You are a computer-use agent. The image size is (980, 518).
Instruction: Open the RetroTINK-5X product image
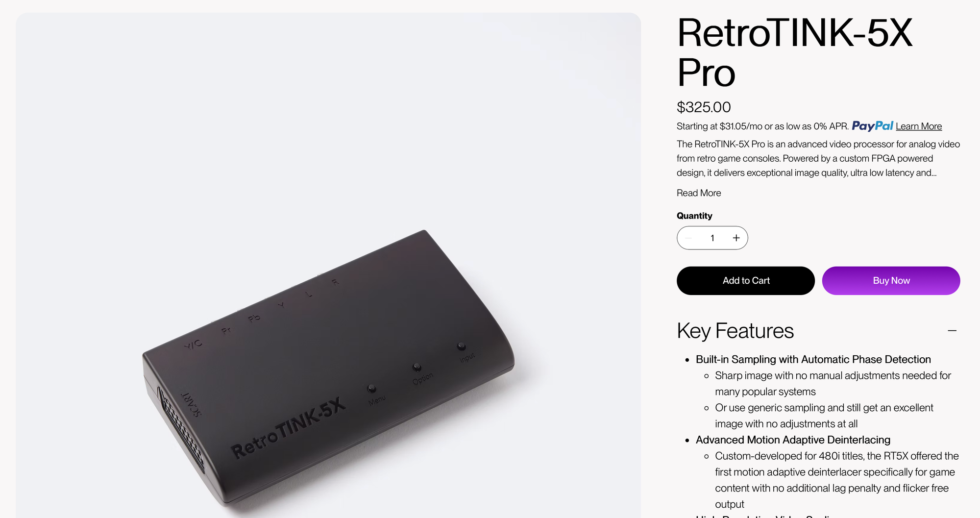328,265
